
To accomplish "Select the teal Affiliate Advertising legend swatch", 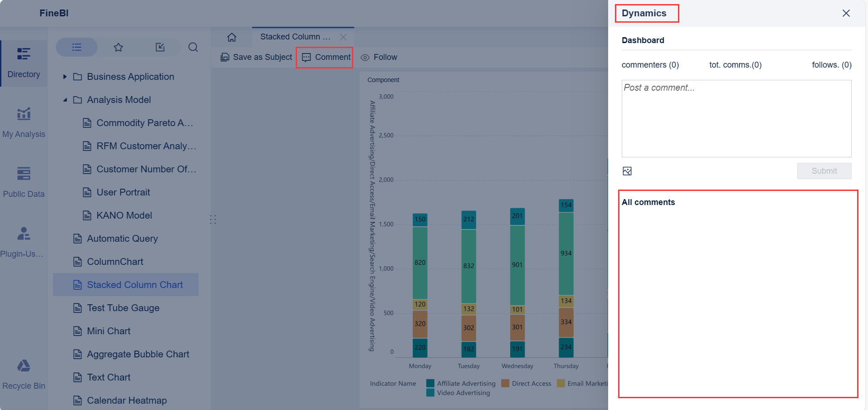I will [x=430, y=383].
